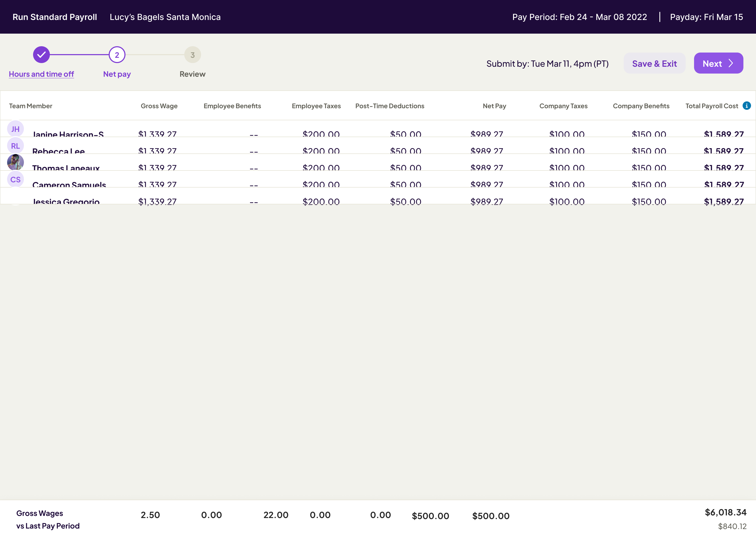This screenshot has width=756, height=538.
Task: Click the 2.50 value in footer
Action: [x=150, y=515]
